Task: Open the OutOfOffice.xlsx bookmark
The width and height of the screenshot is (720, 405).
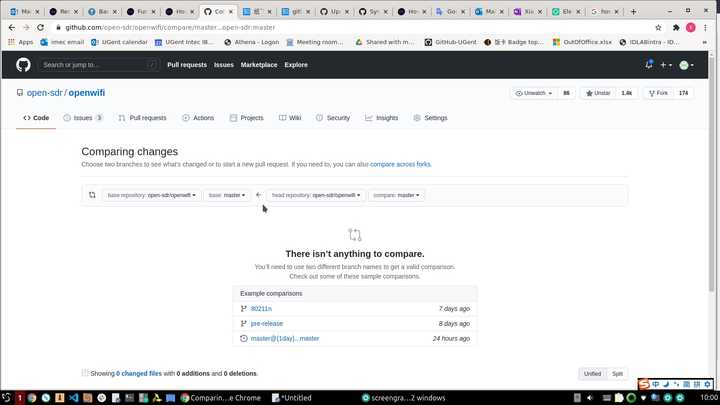Action: pos(582,42)
